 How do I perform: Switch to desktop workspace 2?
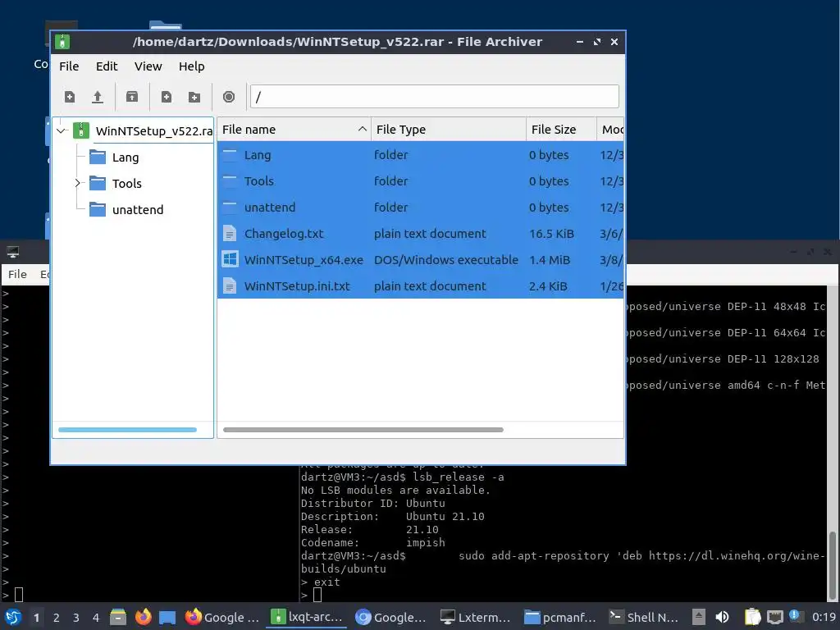pyautogui.click(x=57, y=618)
